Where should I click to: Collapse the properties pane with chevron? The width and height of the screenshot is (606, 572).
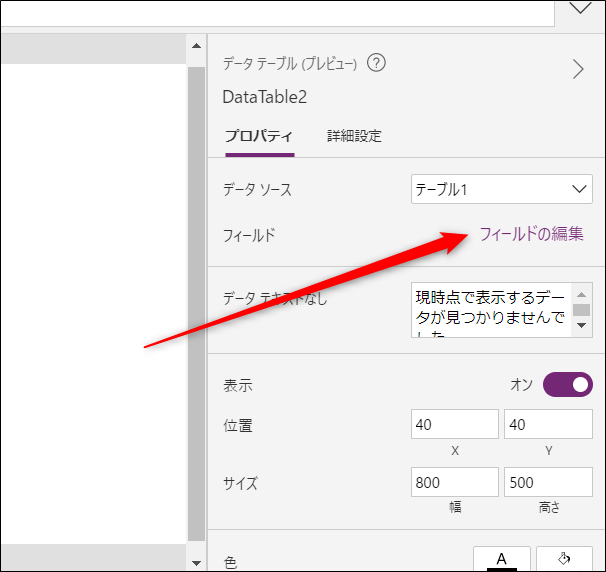pos(578,70)
